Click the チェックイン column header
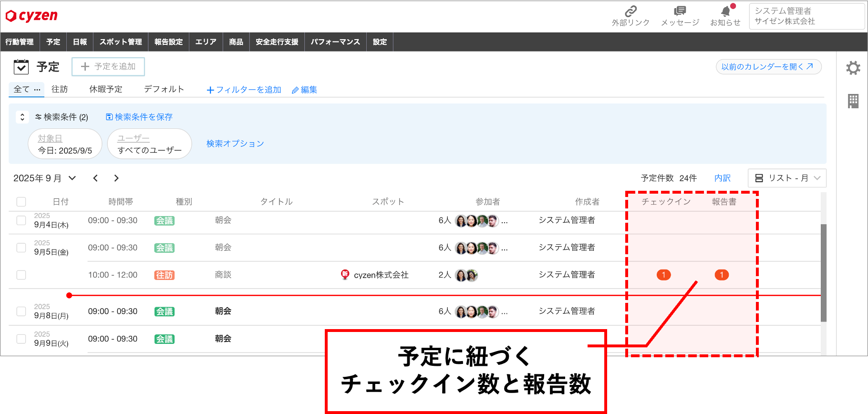Viewport: 868px width, 414px height. [x=666, y=202]
